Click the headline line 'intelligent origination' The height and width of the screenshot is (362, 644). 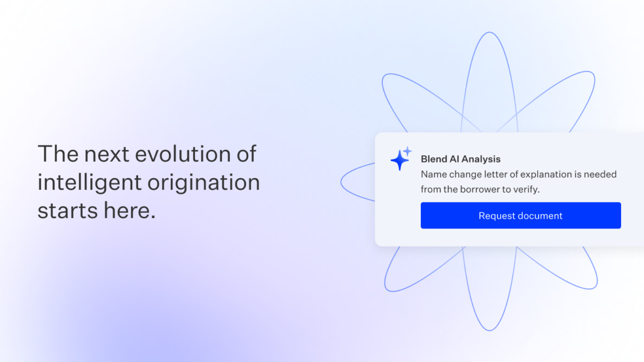tap(148, 182)
